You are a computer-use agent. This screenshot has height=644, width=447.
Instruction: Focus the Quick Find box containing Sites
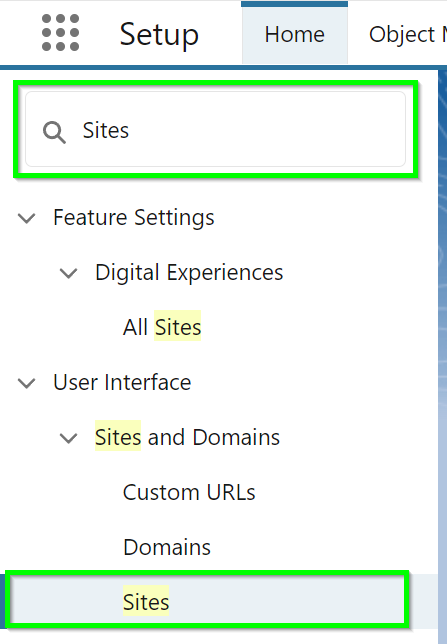coord(215,129)
